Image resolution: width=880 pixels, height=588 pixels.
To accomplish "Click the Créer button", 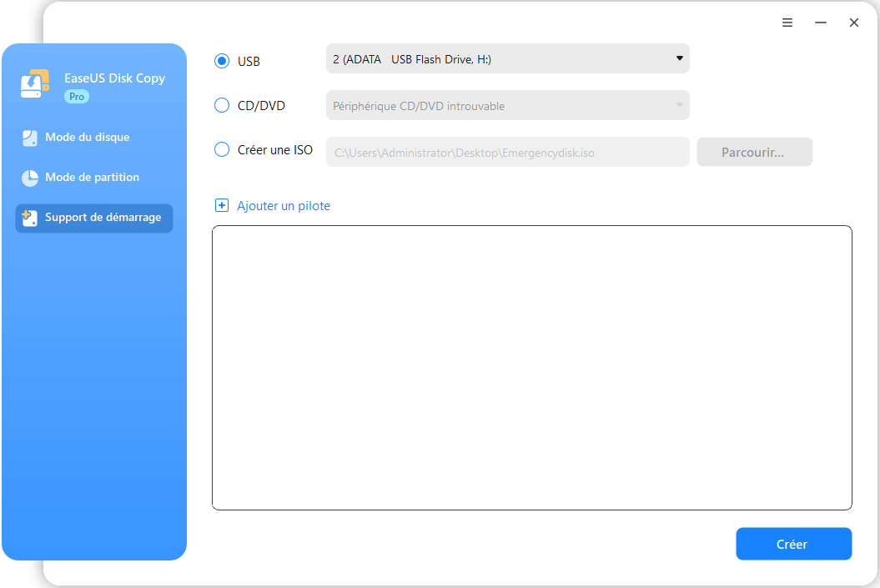I will 793,544.
